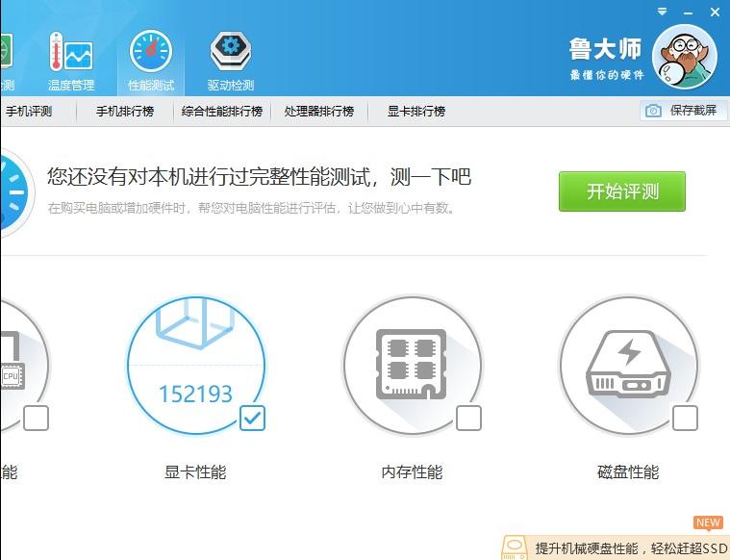Minimize the 鲁大师 window
730x560 pixels.
[688, 13]
